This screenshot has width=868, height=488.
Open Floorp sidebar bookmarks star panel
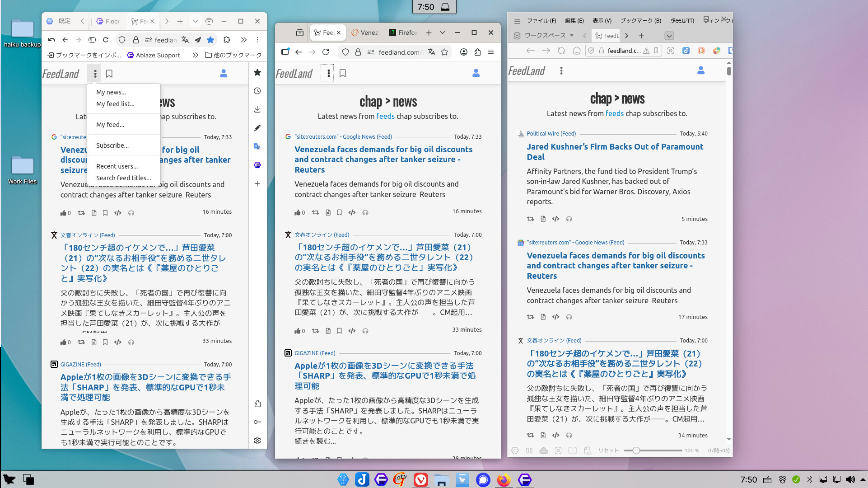[x=257, y=72]
